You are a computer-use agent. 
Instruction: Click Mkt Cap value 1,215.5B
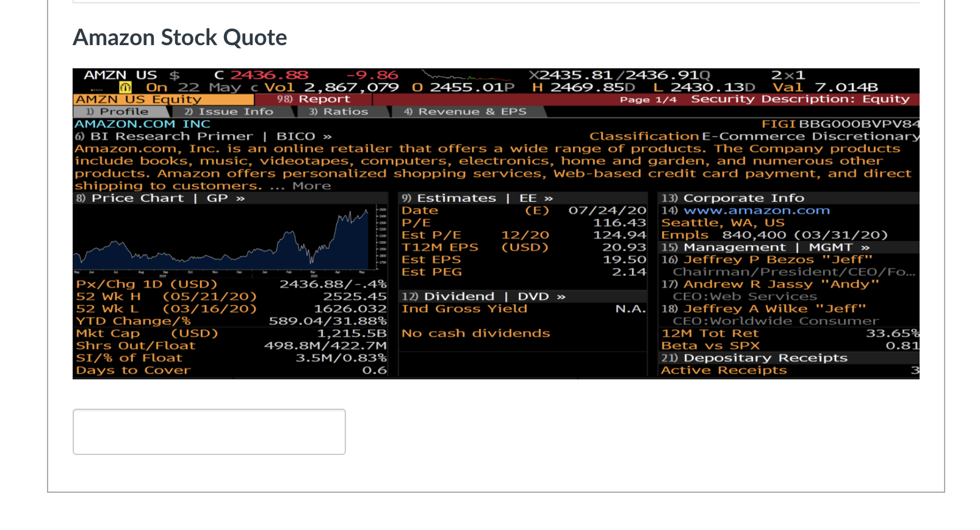click(351, 333)
